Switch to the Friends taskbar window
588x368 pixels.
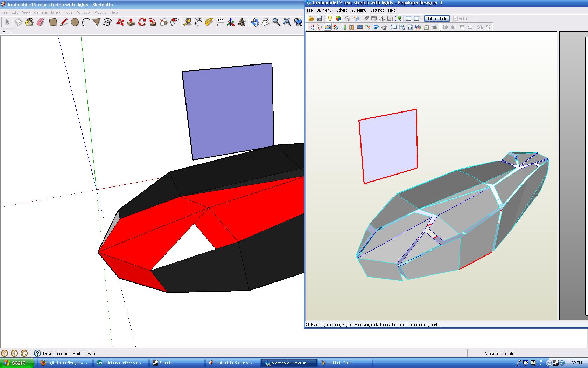pyautogui.click(x=177, y=363)
